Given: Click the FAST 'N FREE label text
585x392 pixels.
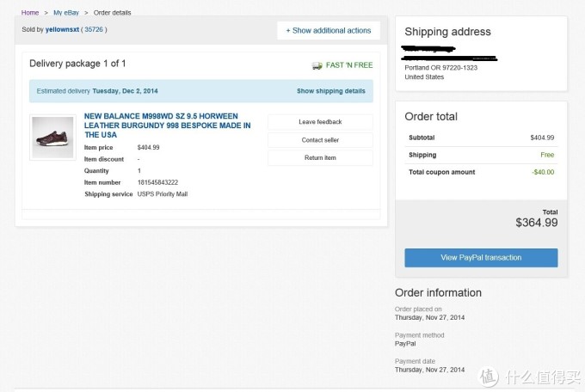Looking at the screenshot, I should pyautogui.click(x=349, y=65).
